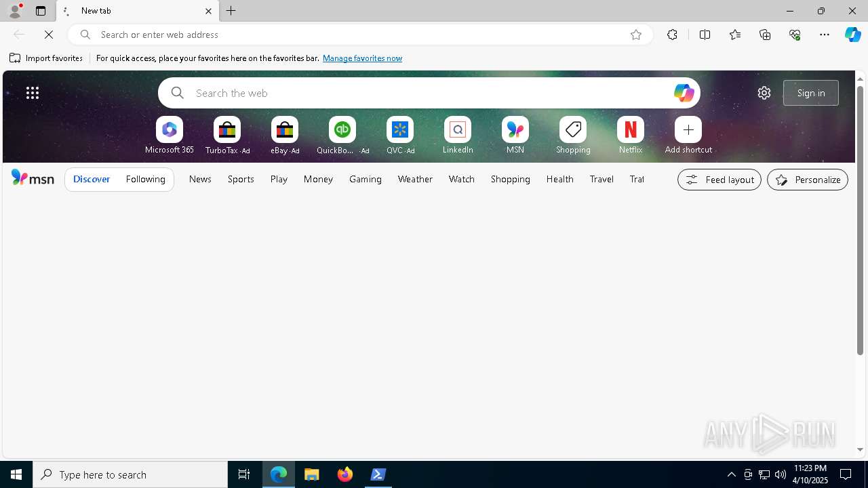
Task: Open the Watch category
Action: coord(462,179)
